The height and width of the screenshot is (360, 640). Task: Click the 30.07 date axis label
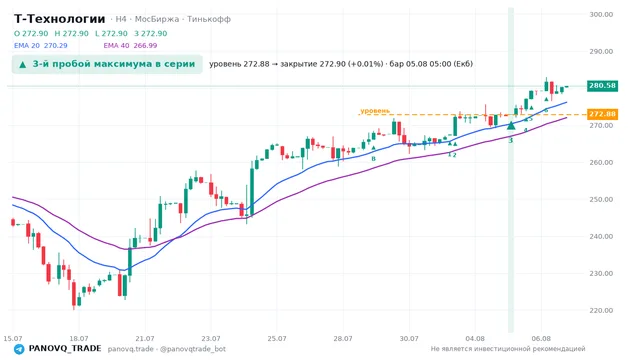[x=409, y=339]
